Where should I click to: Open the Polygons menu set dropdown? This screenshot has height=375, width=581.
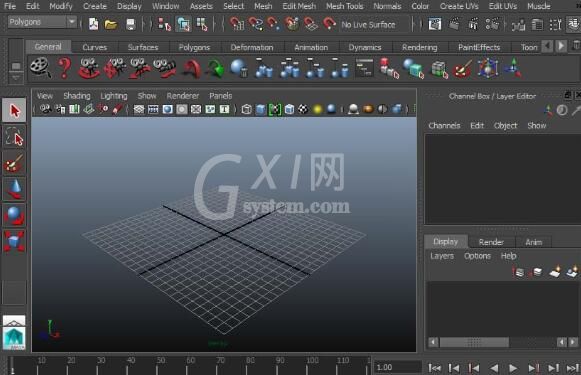click(42, 22)
